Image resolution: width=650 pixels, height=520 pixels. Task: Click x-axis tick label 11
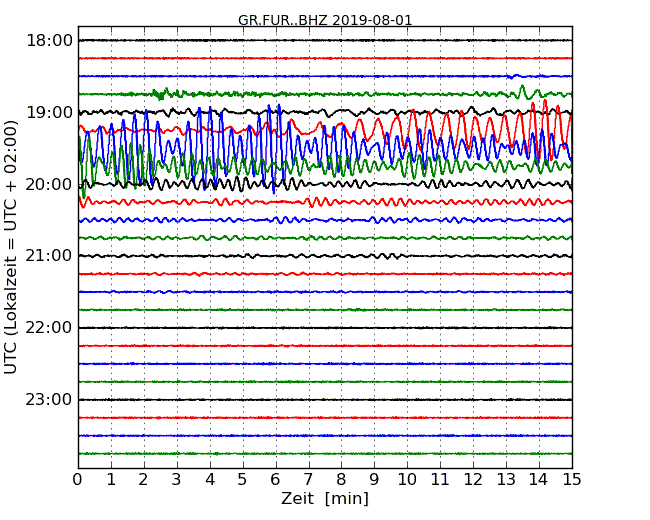[440, 479]
